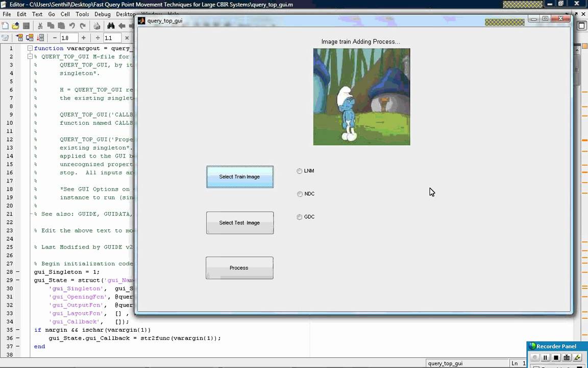Click the Evaluate cell and advance icon
This screenshot has width=588, height=368.
click(x=30, y=37)
